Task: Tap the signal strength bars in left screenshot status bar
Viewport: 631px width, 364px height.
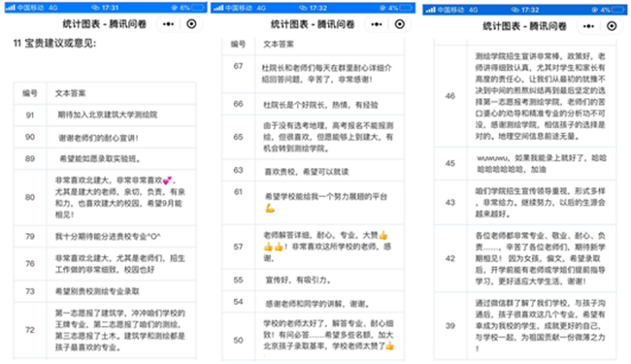Action: tap(11, 8)
